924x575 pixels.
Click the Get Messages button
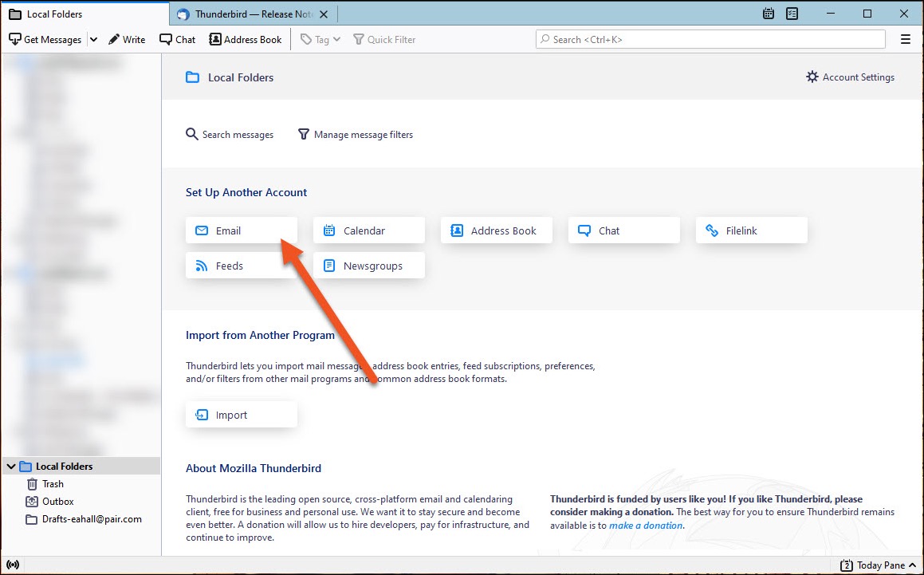tap(45, 40)
